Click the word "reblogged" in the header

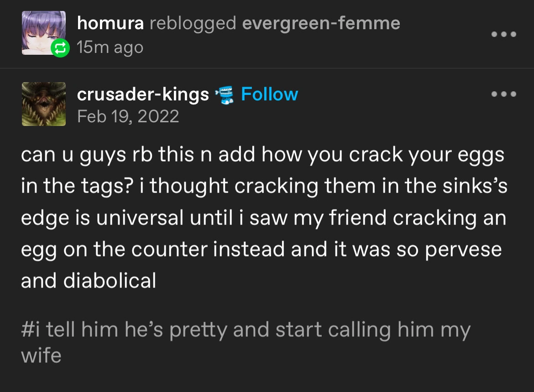click(x=193, y=23)
